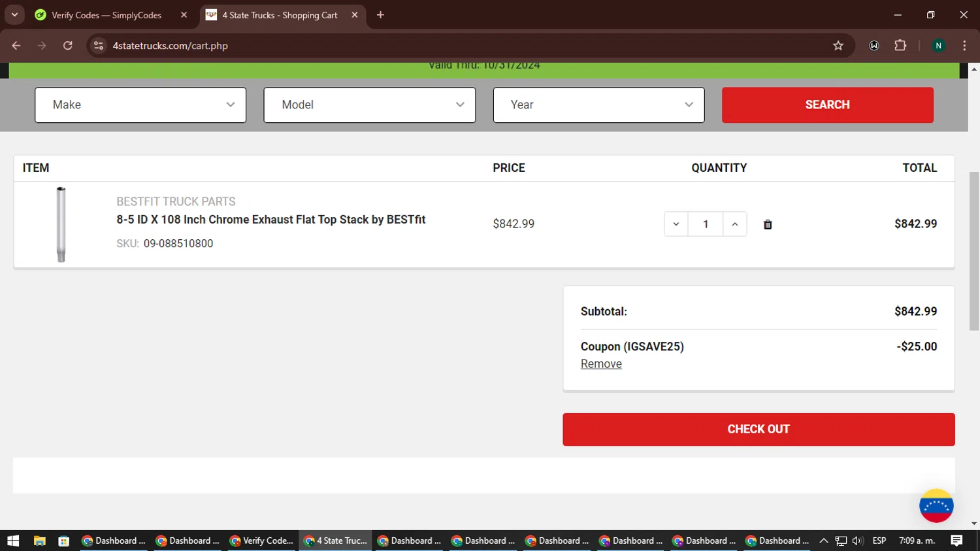Click the page vertical scrollbar thumb
Screen dimensions: 980x551
point(974,252)
